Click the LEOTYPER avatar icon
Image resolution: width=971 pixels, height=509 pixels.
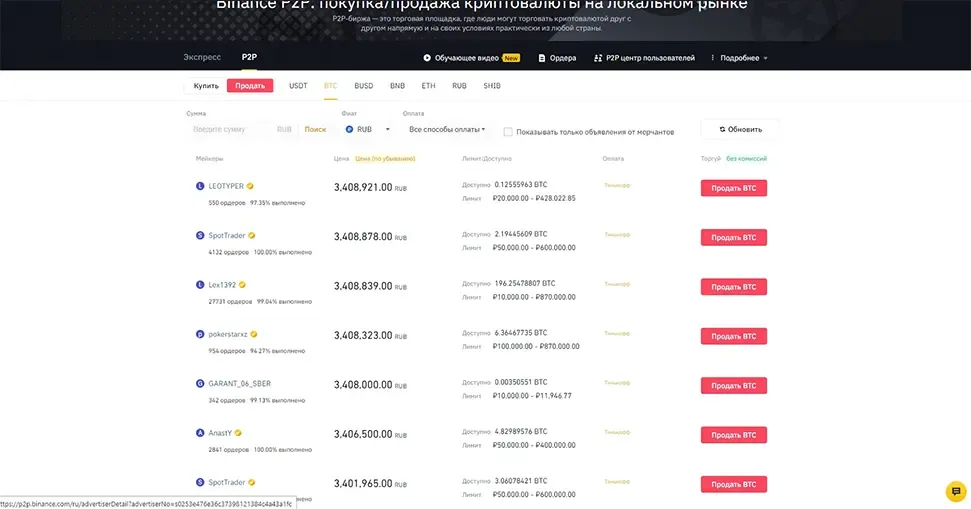pos(200,186)
